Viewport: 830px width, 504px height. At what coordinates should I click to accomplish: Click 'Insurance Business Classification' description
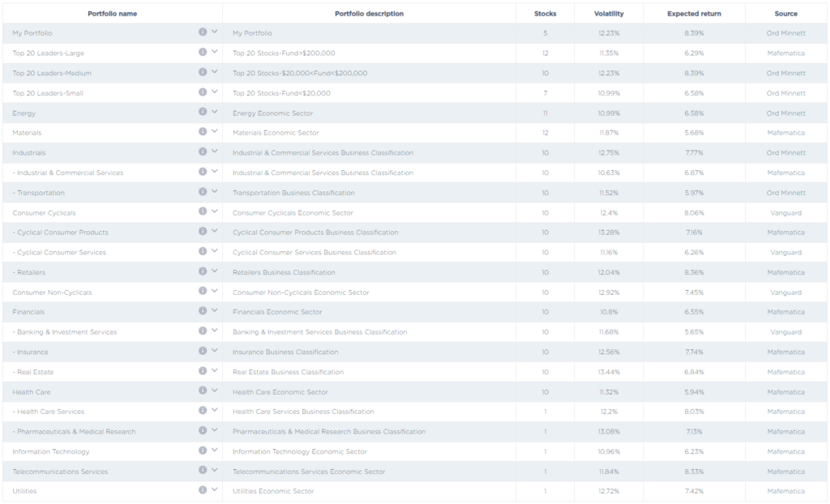[285, 352]
